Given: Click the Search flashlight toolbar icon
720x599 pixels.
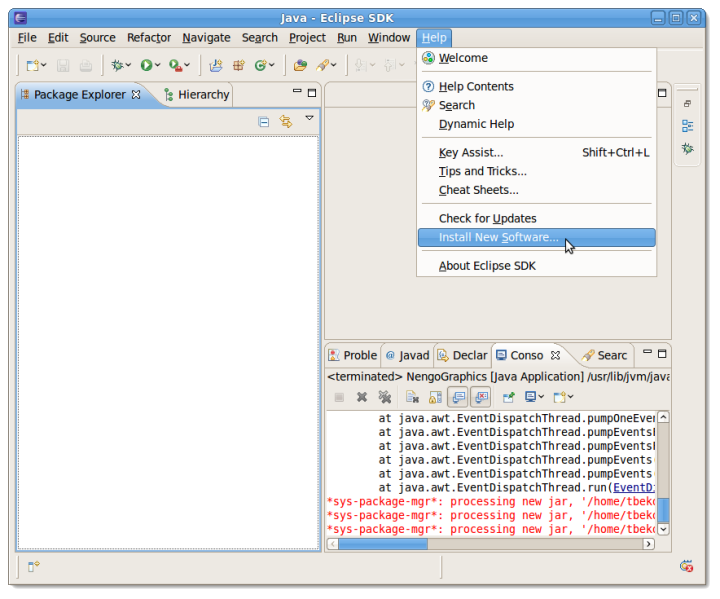Looking at the screenshot, I should click(322, 66).
